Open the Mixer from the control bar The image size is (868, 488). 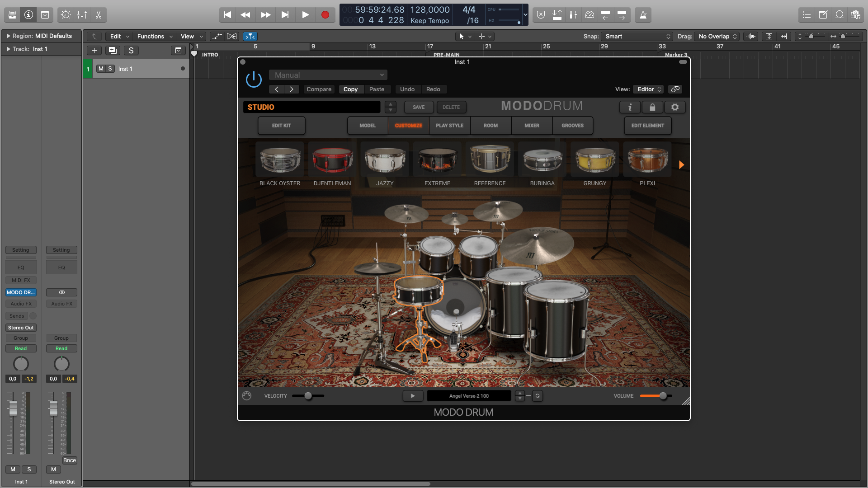point(82,15)
